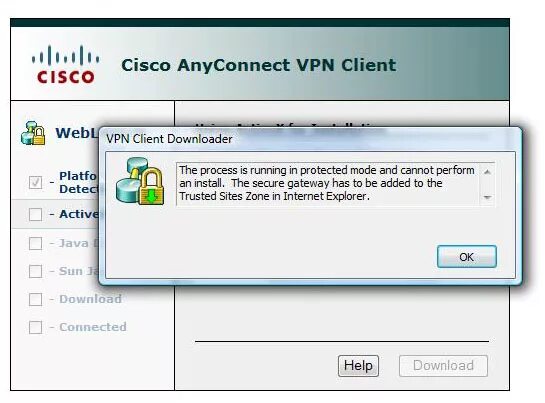Select the Platform Detection step label

point(79,182)
